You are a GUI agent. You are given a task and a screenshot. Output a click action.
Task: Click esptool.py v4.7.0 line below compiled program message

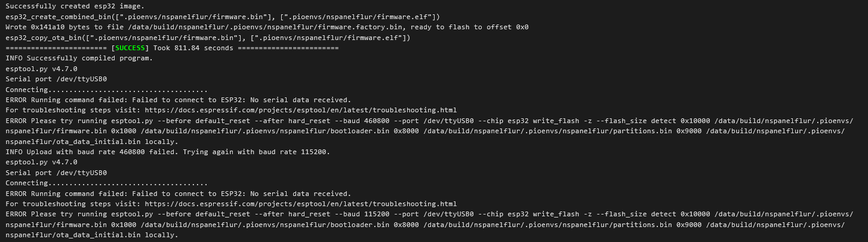[42, 69]
